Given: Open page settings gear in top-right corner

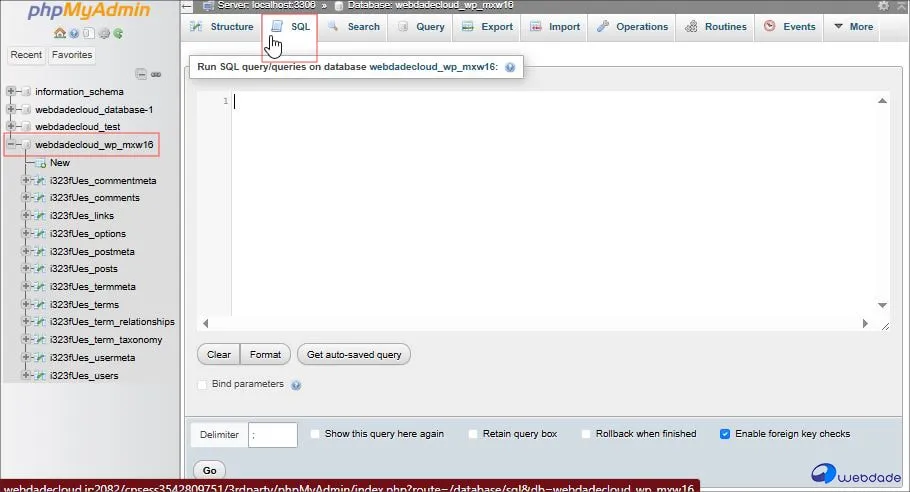Looking at the screenshot, I should [883, 5].
